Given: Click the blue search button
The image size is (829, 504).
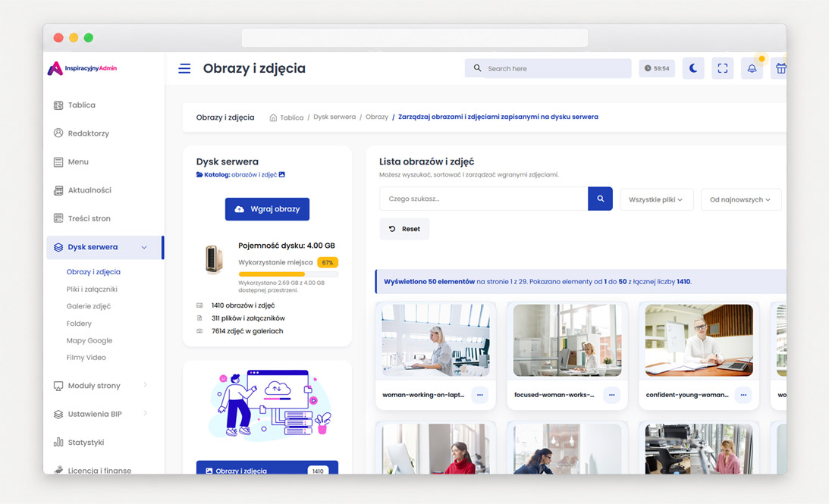Looking at the screenshot, I should click(600, 199).
